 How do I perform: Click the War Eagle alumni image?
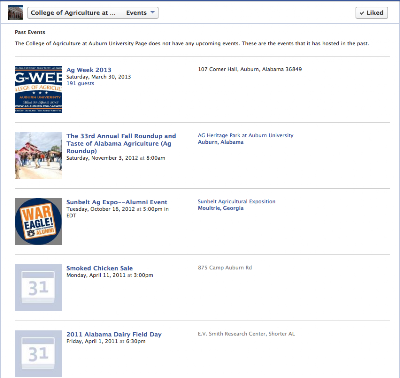tap(38, 221)
